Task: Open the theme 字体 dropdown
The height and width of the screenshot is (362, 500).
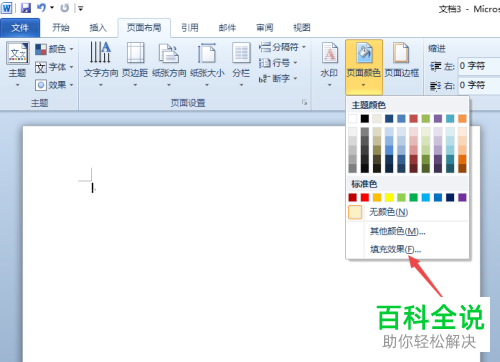Action: pyautogui.click(x=54, y=67)
